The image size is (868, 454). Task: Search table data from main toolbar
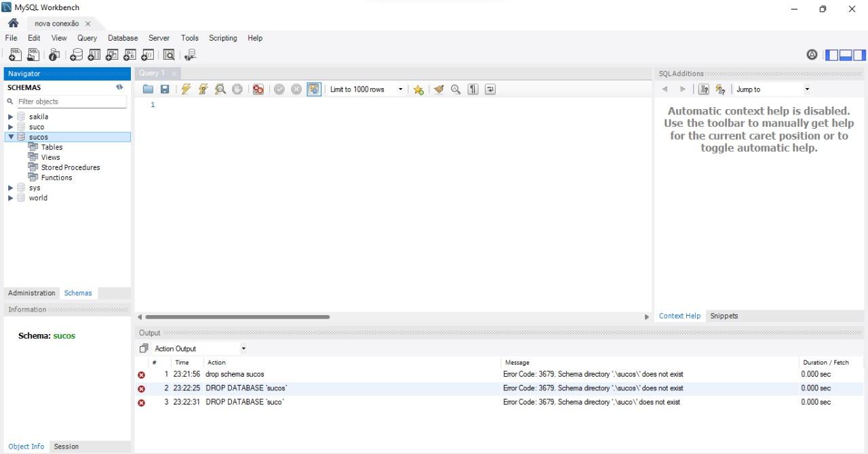point(169,55)
